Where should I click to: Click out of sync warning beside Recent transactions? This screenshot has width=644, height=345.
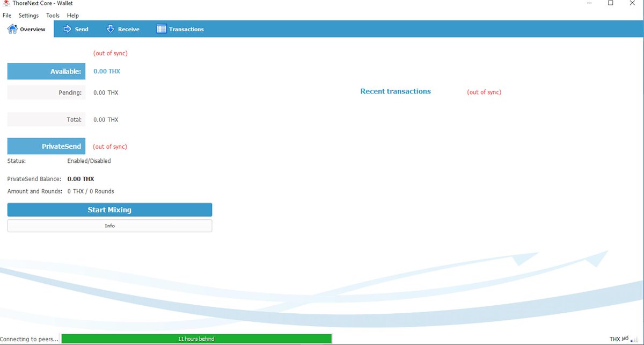[484, 92]
